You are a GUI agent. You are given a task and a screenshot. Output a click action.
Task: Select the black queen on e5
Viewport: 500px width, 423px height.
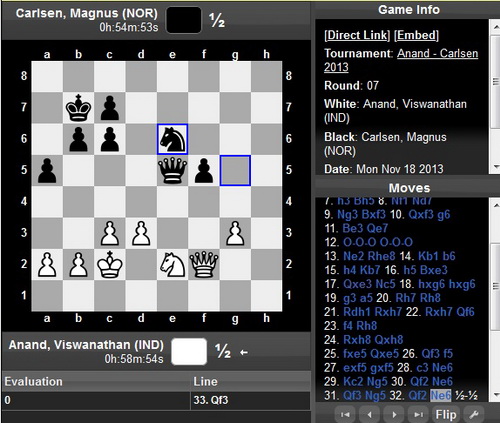pyautogui.click(x=172, y=170)
